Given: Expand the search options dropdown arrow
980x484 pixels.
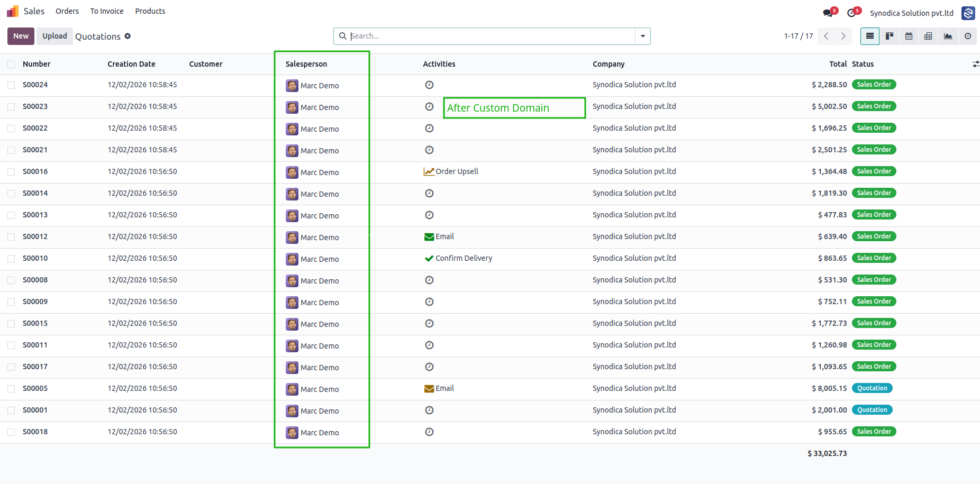Looking at the screenshot, I should (x=642, y=36).
